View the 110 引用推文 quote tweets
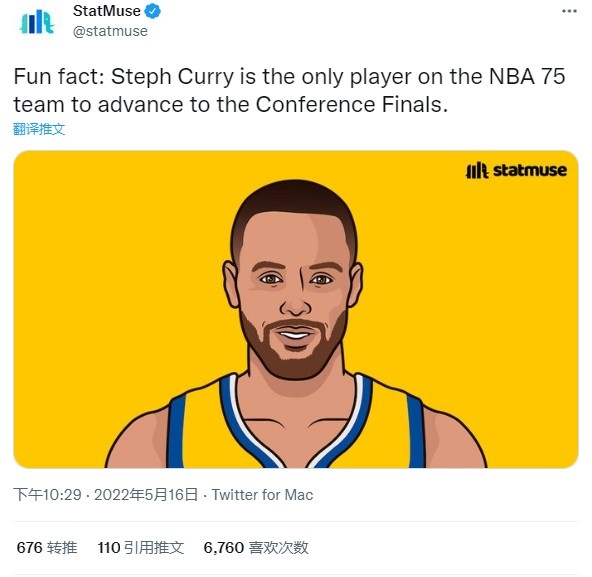Screen dimensions: 592x577 140,548
